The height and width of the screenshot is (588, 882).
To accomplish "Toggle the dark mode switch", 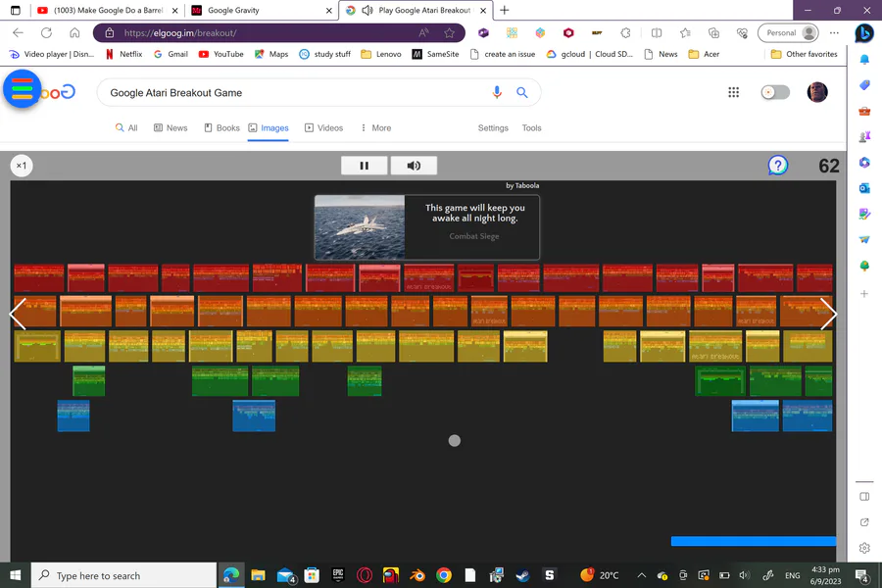I will (775, 92).
